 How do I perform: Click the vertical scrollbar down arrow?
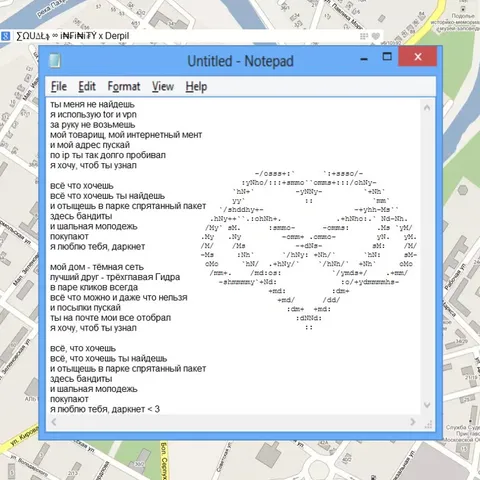427,405
